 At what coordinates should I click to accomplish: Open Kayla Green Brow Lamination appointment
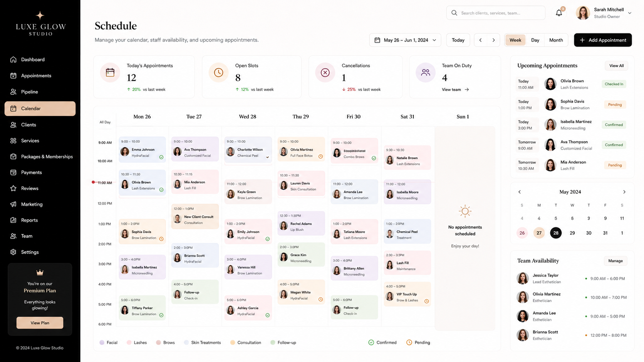[x=248, y=192]
